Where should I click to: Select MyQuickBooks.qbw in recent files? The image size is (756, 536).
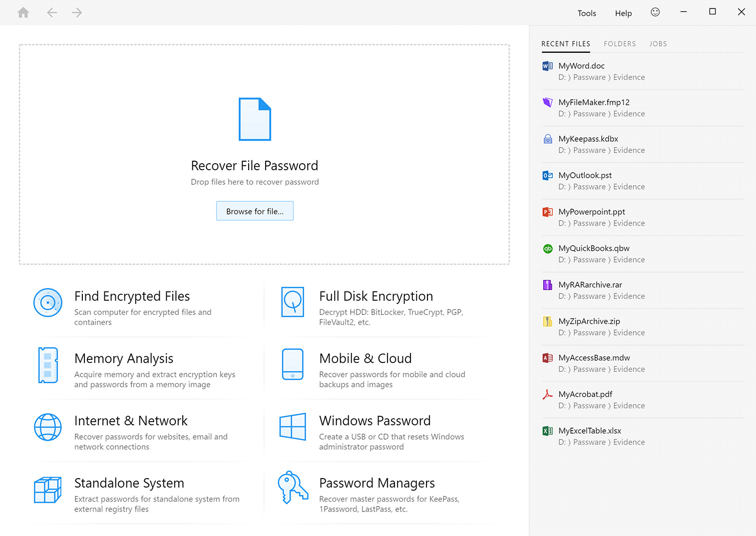click(x=594, y=249)
